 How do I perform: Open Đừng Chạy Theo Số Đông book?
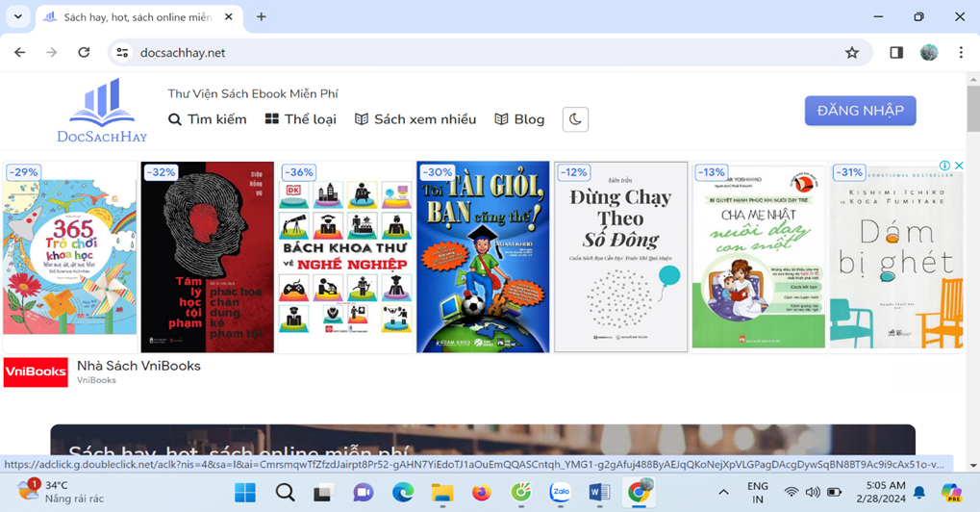pos(620,257)
